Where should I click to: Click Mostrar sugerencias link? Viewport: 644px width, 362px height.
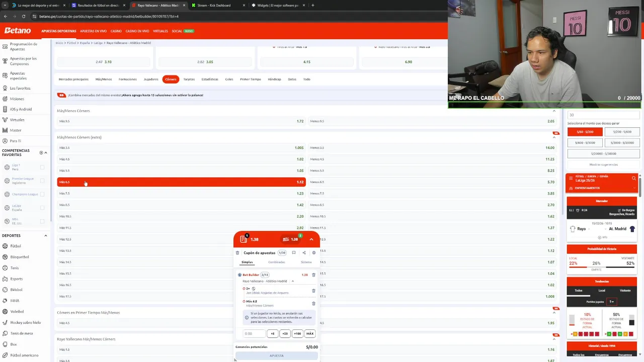click(603, 164)
